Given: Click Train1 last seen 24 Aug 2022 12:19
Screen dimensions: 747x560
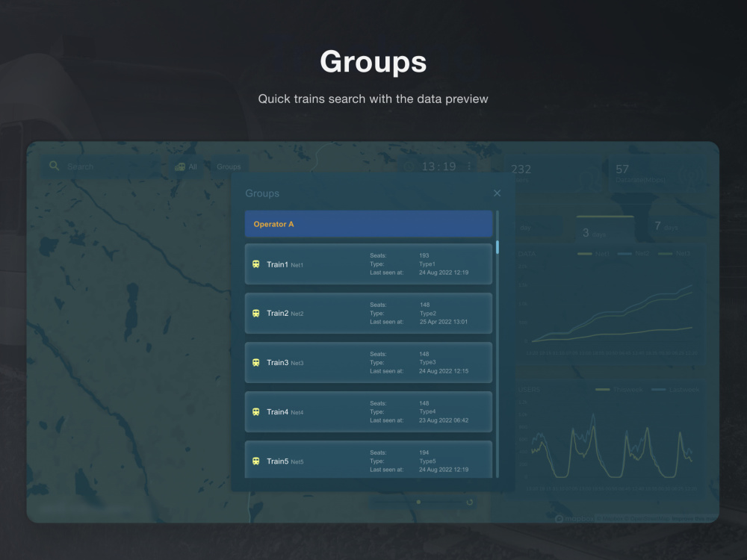Looking at the screenshot, I should click(444, 273).
